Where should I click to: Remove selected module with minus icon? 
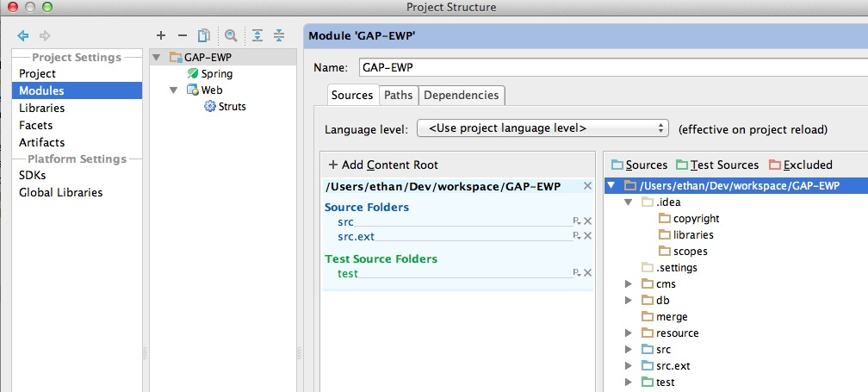(x=183, y=36)
